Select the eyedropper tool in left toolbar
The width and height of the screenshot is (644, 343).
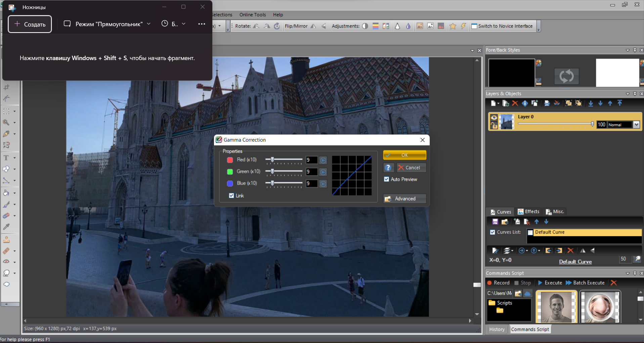(x=6, y=227)
